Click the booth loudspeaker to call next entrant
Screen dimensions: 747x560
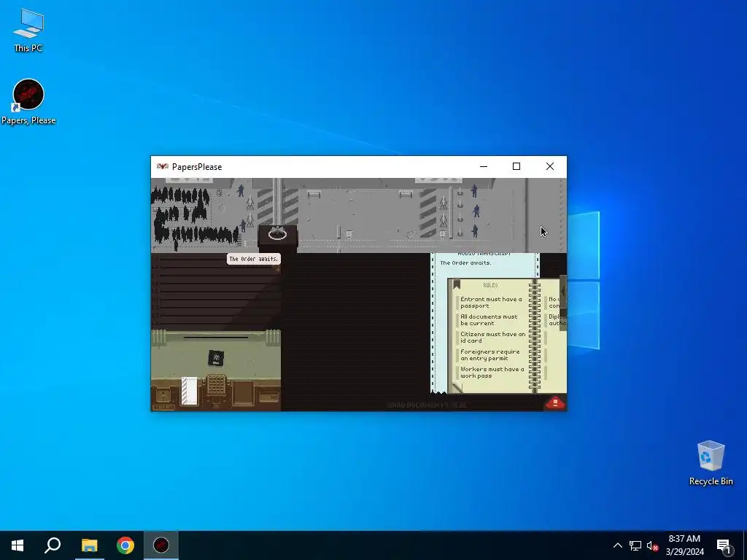(x=277, y=234)
